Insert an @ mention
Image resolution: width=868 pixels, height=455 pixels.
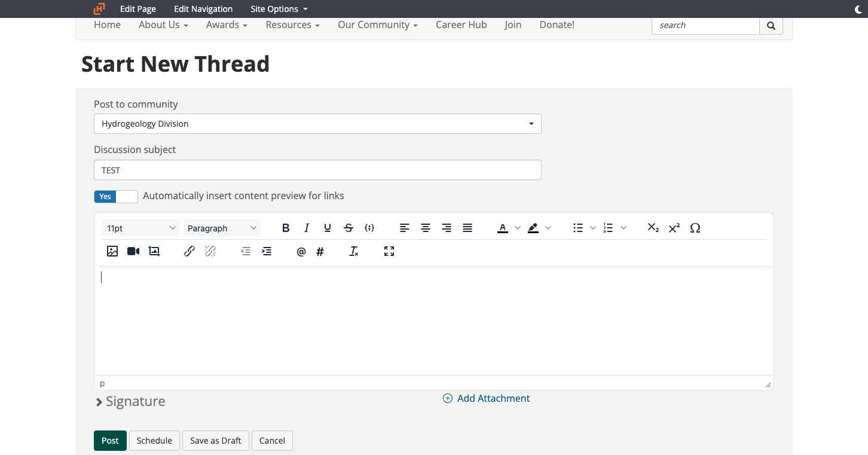[x=301, y=252]
